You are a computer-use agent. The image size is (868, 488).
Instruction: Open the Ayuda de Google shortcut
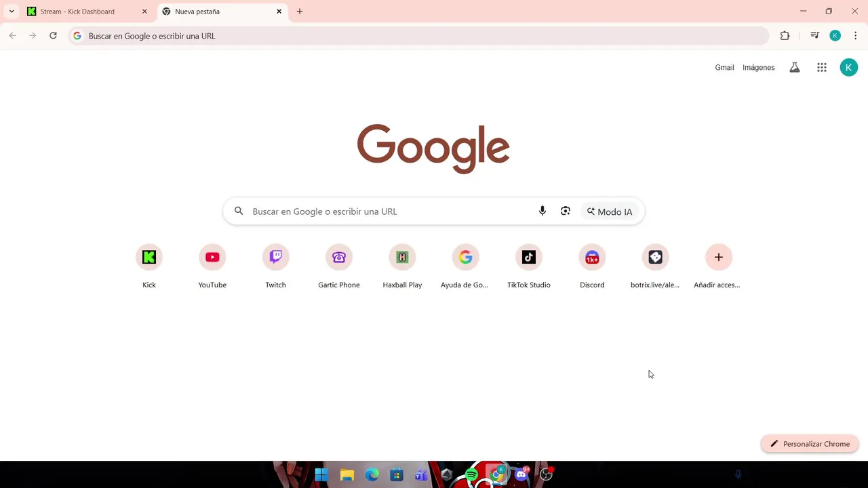point(465,267)
